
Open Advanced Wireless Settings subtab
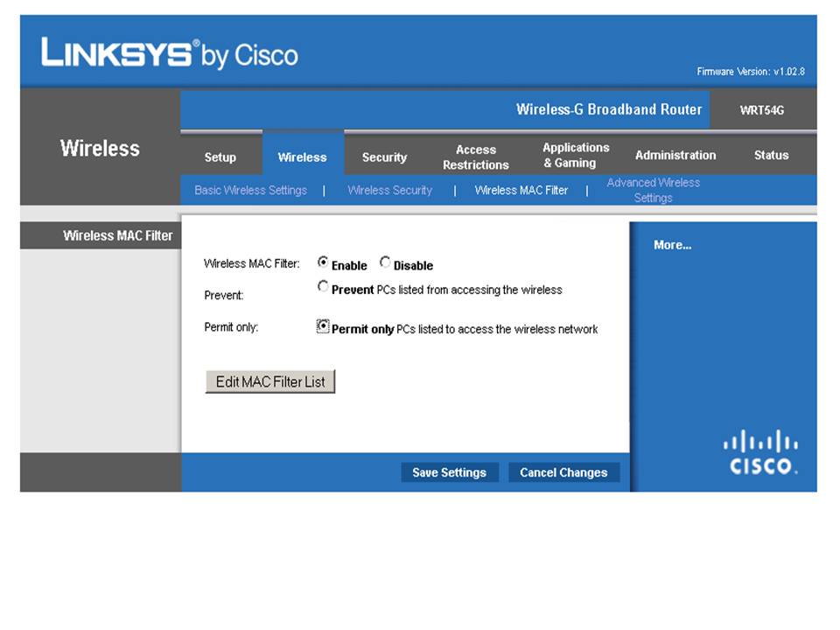click(653, 190)
